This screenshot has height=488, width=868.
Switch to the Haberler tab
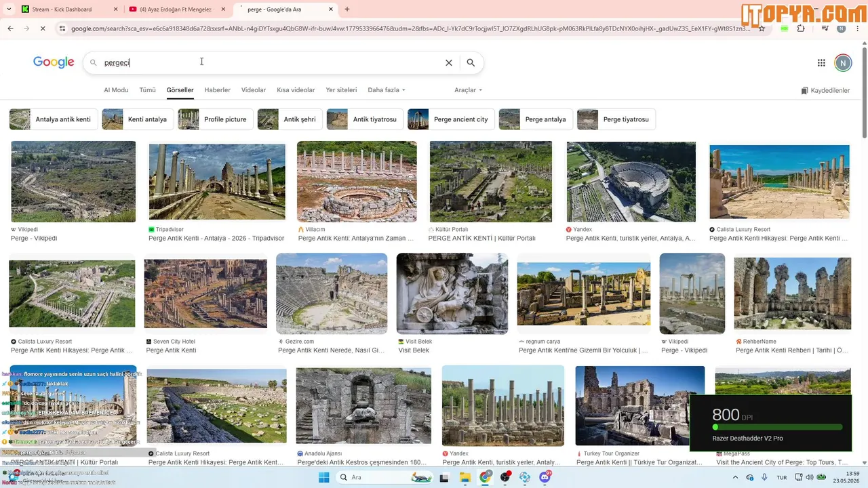(x=218, y=90)
